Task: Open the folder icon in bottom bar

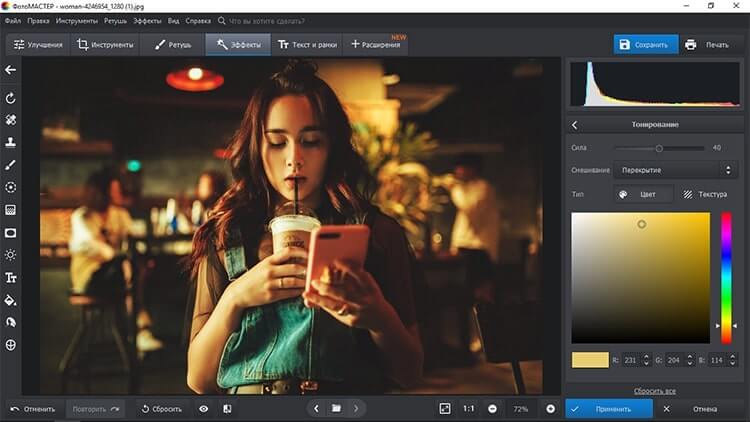Action: pos(337,409)
